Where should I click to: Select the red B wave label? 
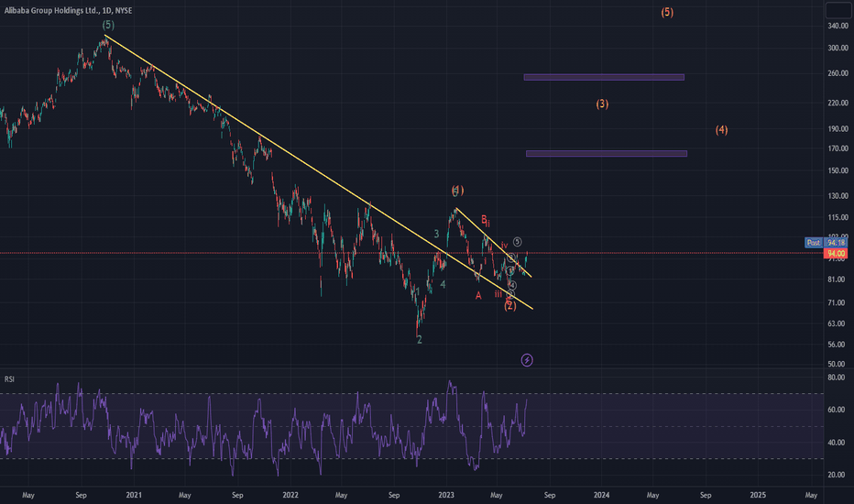[484, 219]
